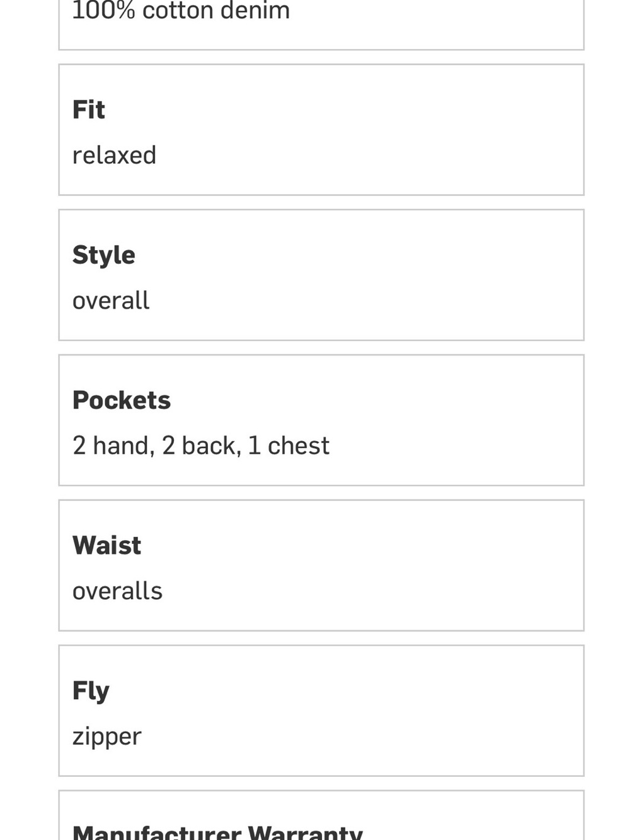Image resolution: width=630 pixels, height=840 pixels.
Task: Click inside the Fly specification card
Action: pos(321,711)
